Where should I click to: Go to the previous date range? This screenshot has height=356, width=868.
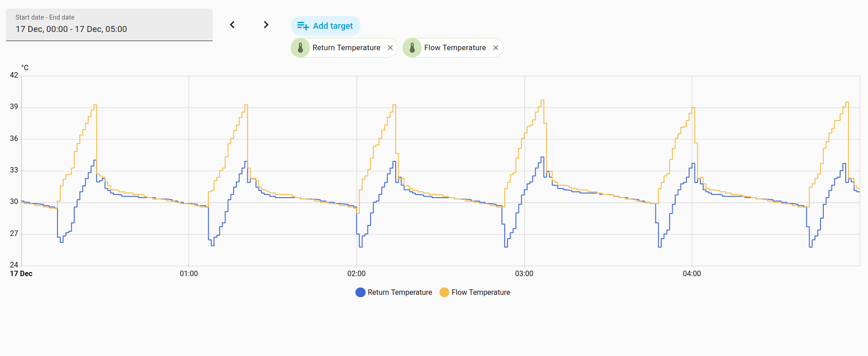[232, 25]
